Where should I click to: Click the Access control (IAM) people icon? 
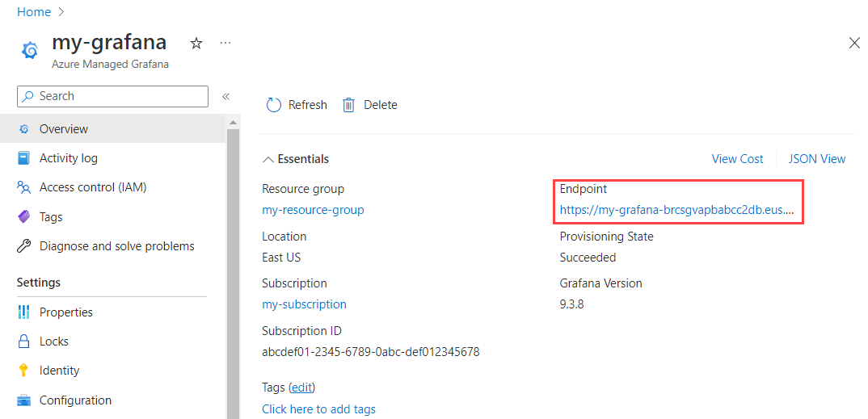pos(23,187)
